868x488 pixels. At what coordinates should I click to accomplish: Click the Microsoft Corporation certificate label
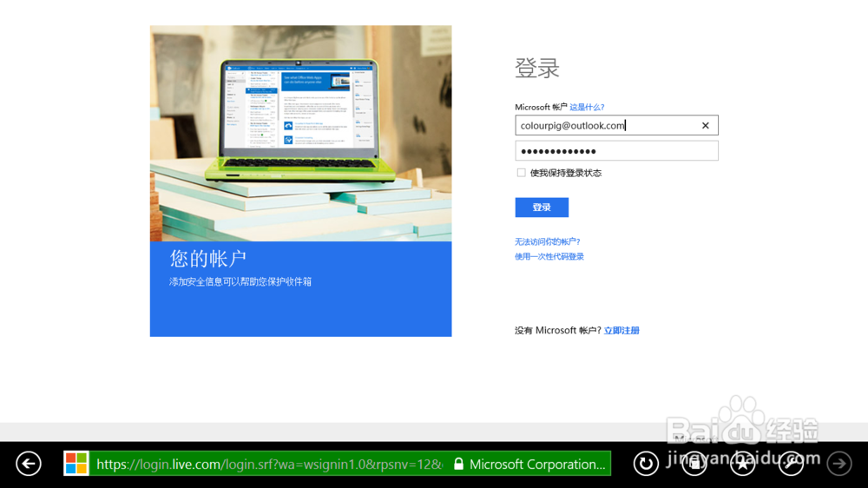[x=537, y=465]
